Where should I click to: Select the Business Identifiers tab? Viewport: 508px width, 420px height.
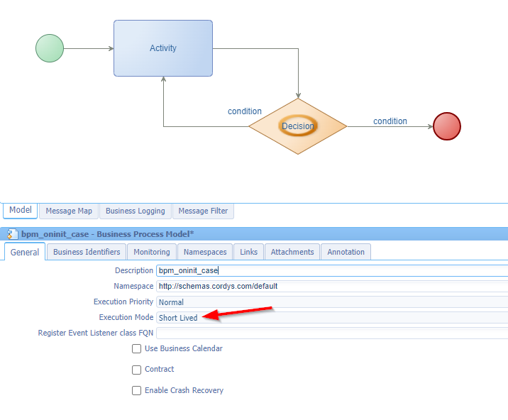pos(87,252)
